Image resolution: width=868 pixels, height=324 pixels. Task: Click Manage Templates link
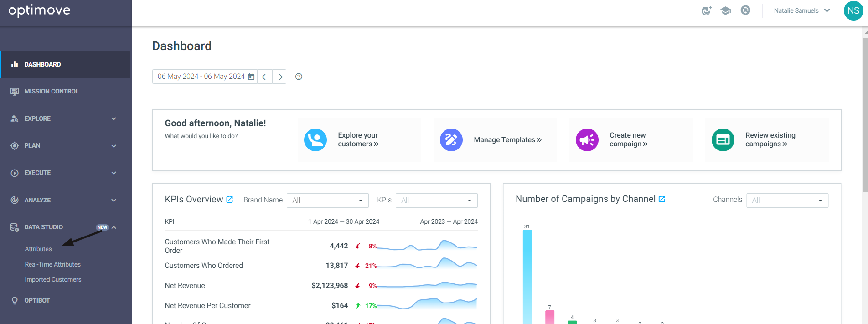pyautogui.click(x=508, y=140)
